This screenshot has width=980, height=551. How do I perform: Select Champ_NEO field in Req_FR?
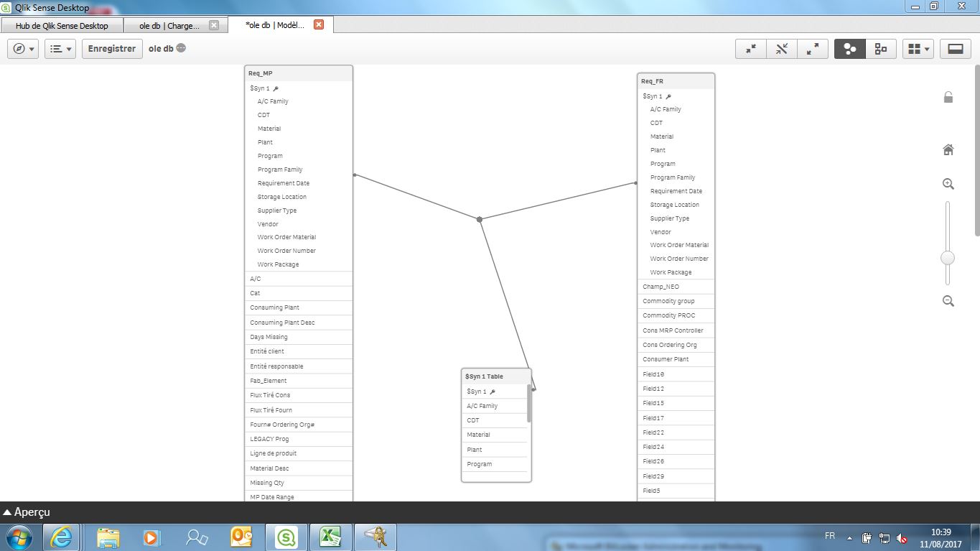coord(676,287)
